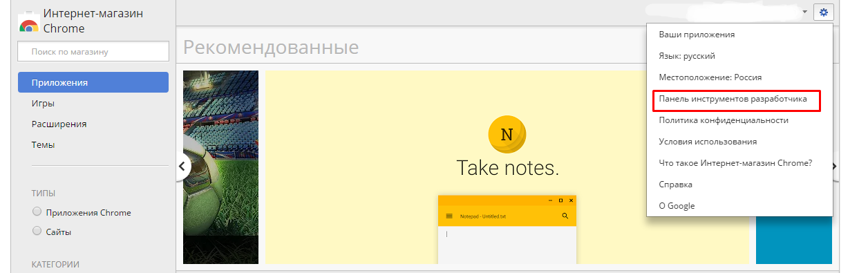The height and width of the screenshot is (273, 868).
Task: Choose Ваши приложения from the menu
Action: (739, 34)
